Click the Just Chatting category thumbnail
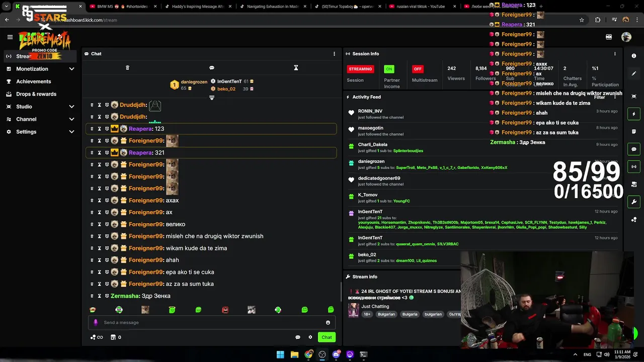This screenshot has height=362, width=644. pos(353,310)
